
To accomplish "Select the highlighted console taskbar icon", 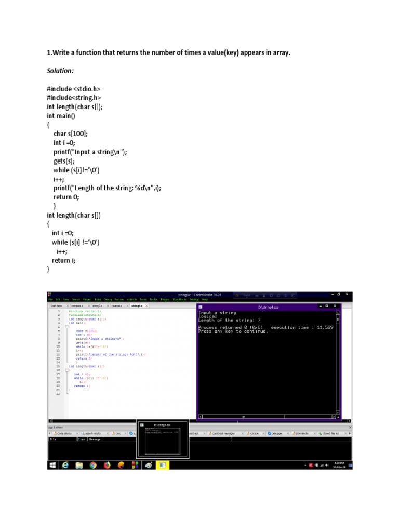I will pos(163,465).
